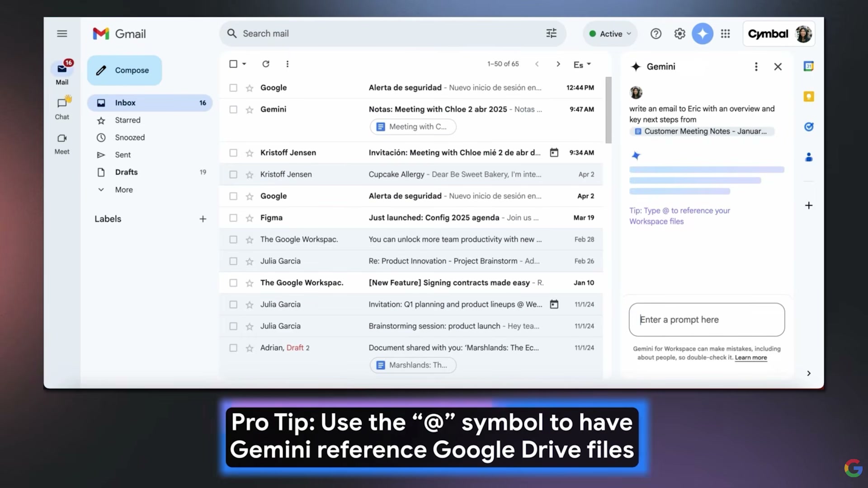Get add-ons plus icon in side rail

pos(809,206)
